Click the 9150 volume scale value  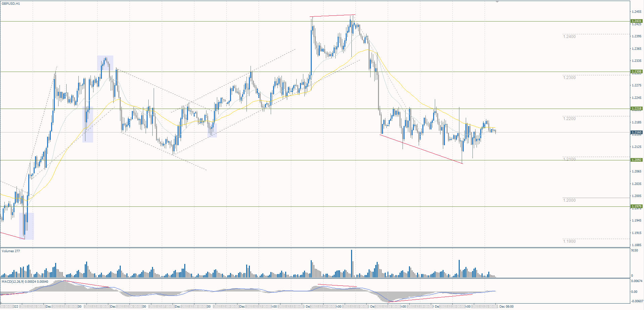[635, 251]
